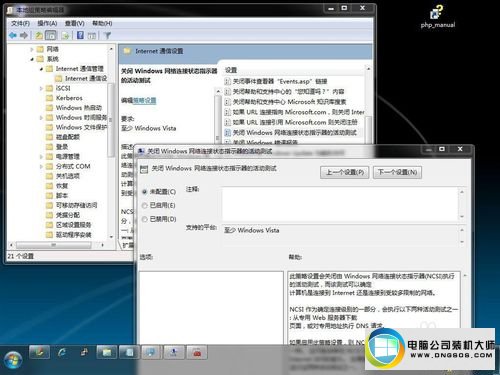Image resolution: width=500 pixels, height=375 pixels.
Task: Click the tree pane scroll-down arrow
Action: coord(111,237)
